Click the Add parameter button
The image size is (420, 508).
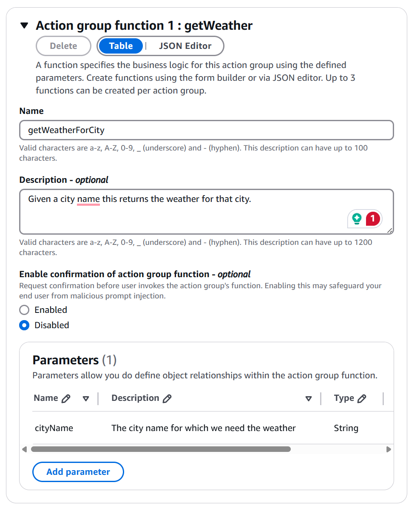pos(78,472)
